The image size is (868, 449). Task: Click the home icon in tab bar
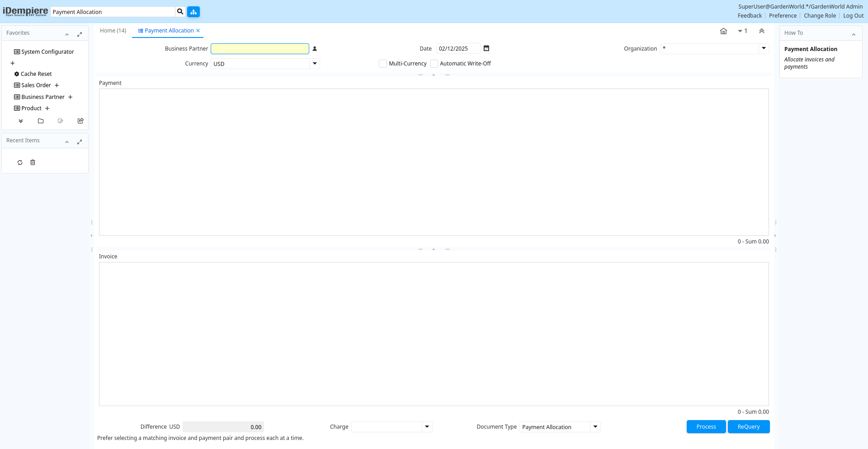723,31
